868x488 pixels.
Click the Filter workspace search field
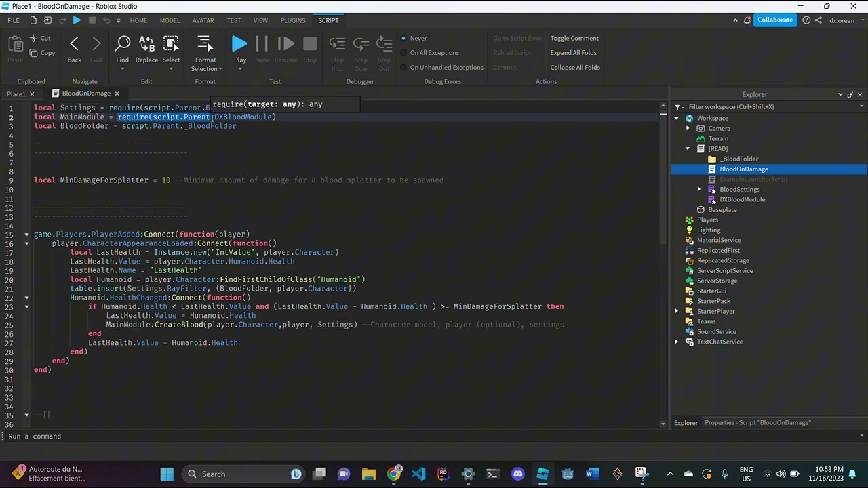[768, 106]
